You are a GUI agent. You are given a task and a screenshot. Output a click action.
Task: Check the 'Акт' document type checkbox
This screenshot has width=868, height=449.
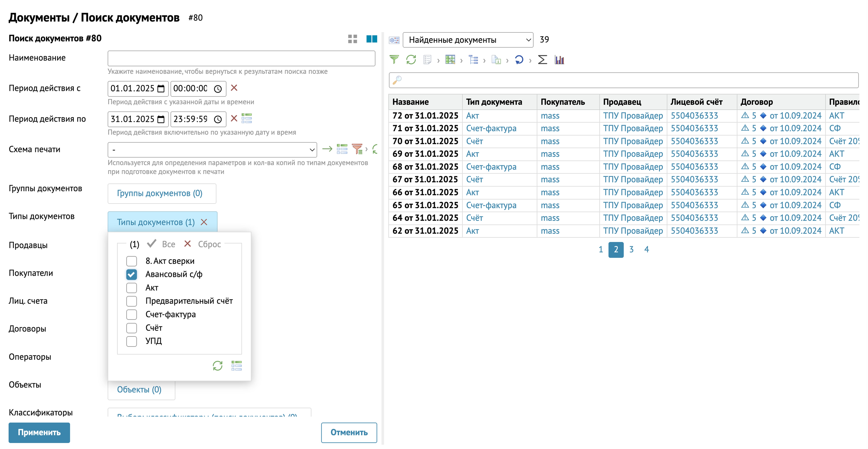[x=131, y=288]
